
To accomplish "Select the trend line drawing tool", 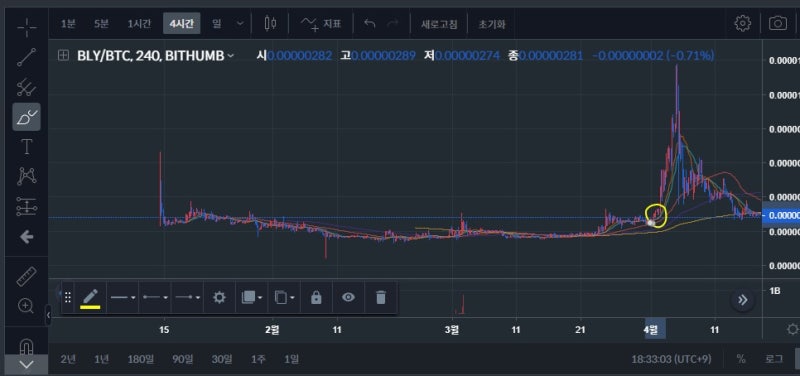I will coord(27,57).
